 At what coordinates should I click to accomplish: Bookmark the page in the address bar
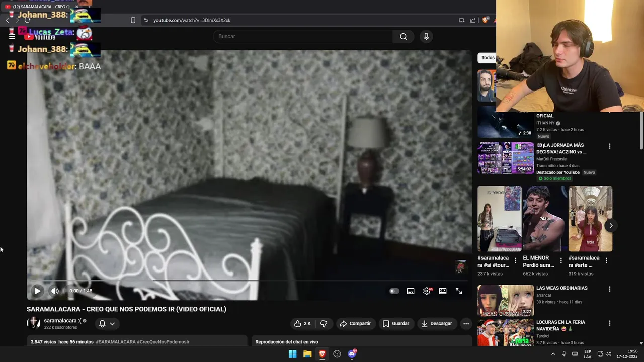click(133, 20)
